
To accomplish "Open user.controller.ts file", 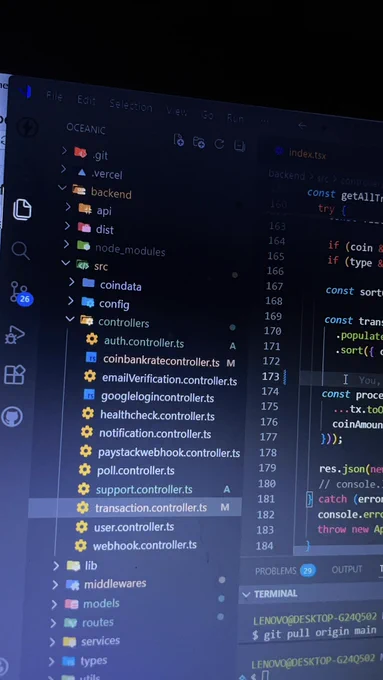I will click(134, 527).
